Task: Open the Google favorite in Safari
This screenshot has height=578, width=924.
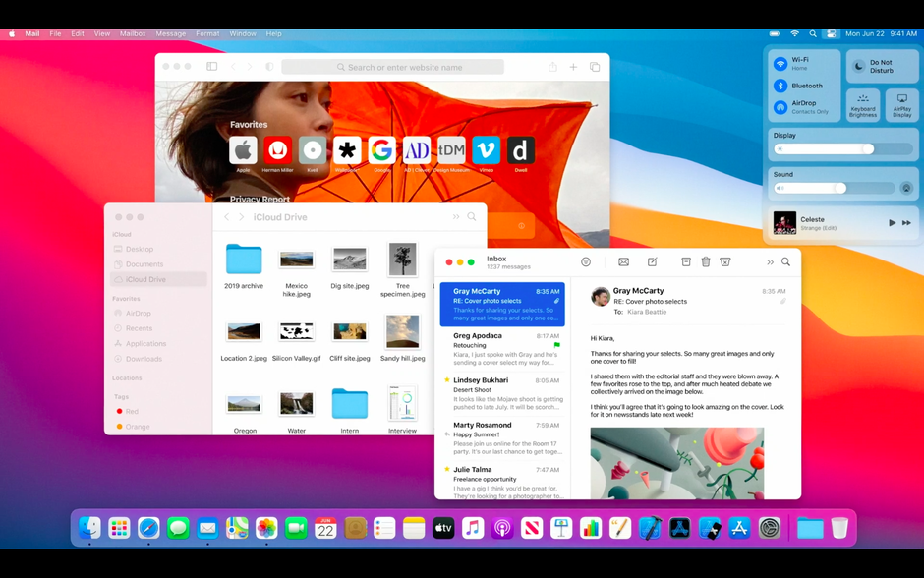Action: click(x=381, y=151)
